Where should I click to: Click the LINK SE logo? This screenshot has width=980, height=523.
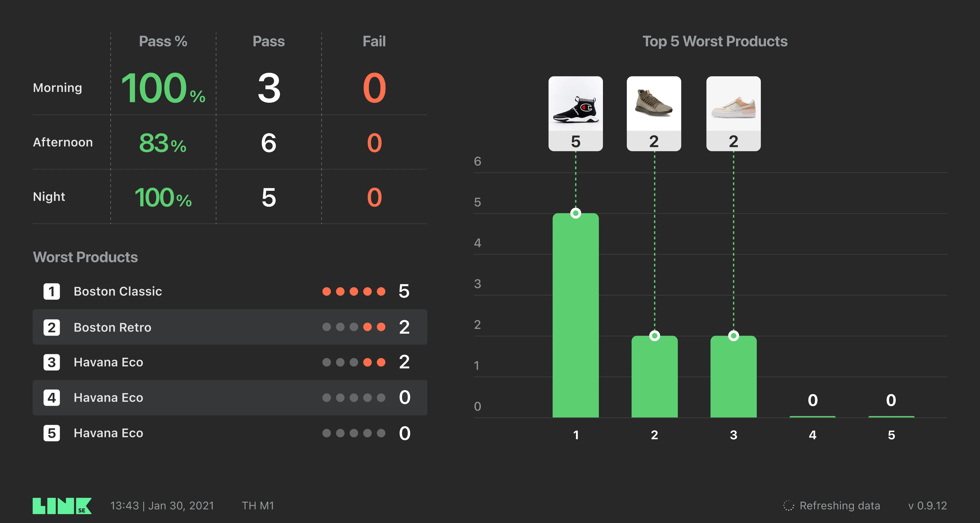62,506
